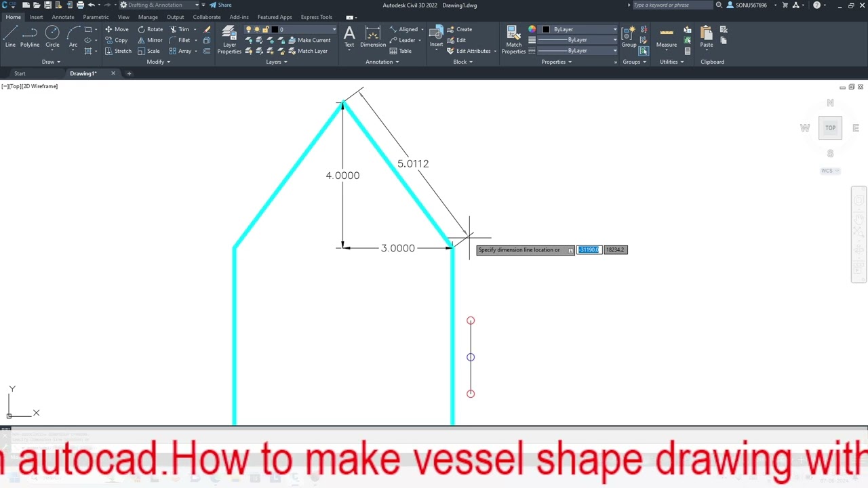Click the Insert block tool

[x=436, y=37]
